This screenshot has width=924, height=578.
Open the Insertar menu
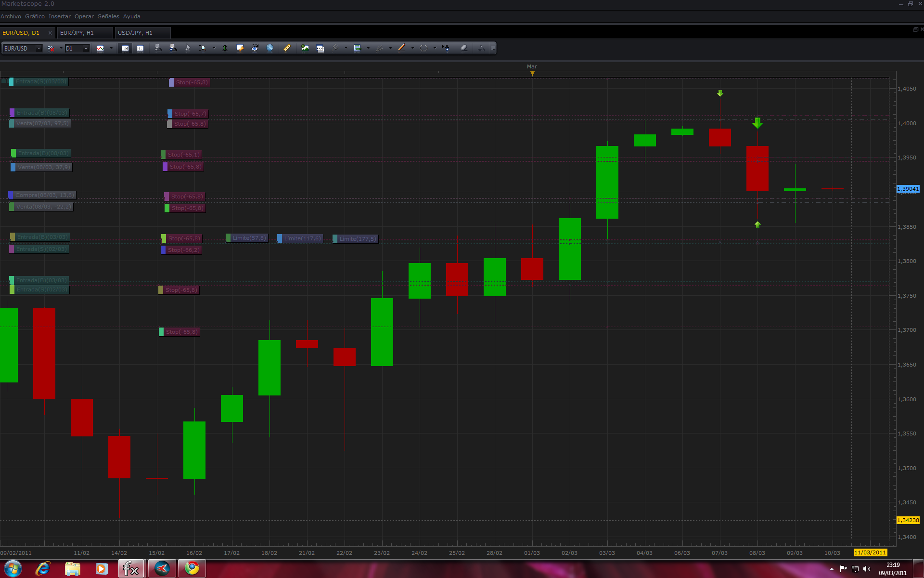(x=59, y=16)
